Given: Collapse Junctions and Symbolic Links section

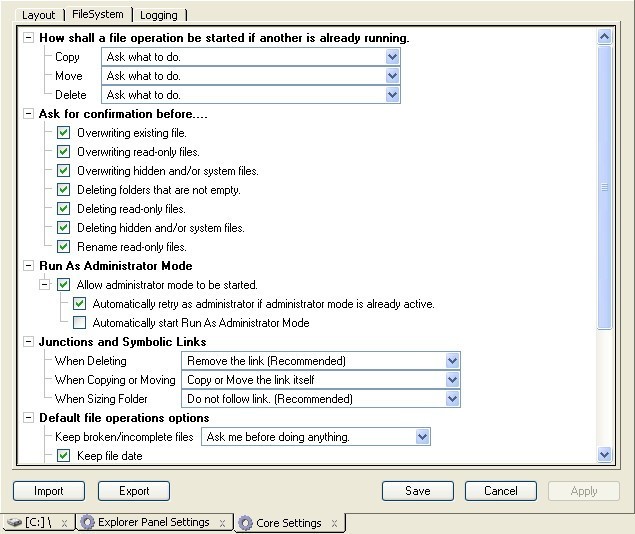Looking at the screenshot, I should click(x=28, y=342).
